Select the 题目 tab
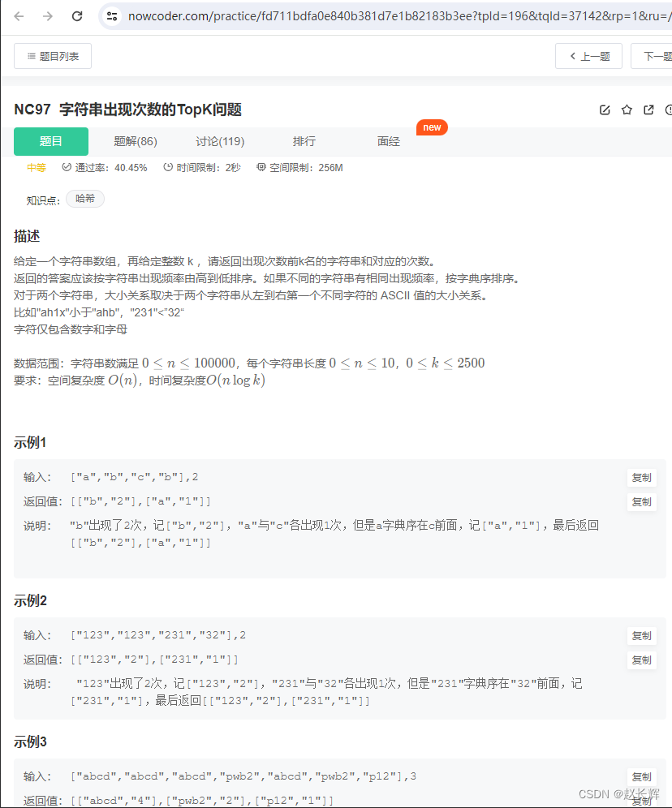Image resolution: width=672 pixels, height=808 pixels. pos(50,141)
